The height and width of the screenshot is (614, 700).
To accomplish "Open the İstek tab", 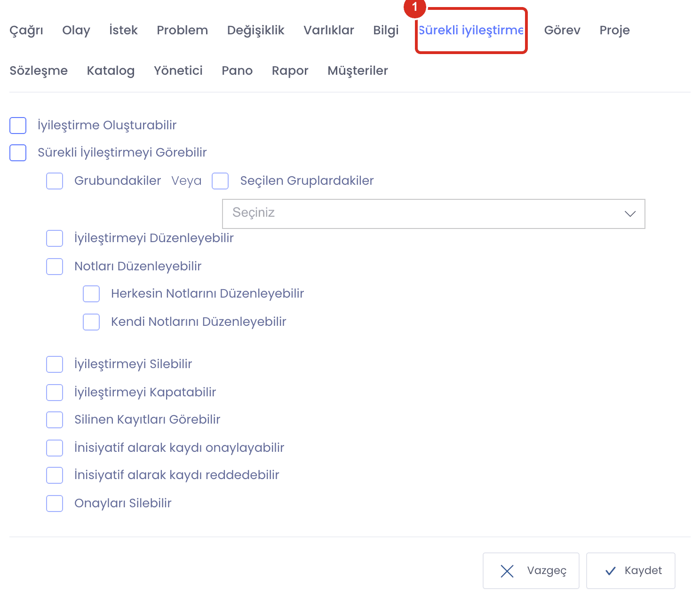I will coord(123,30).
